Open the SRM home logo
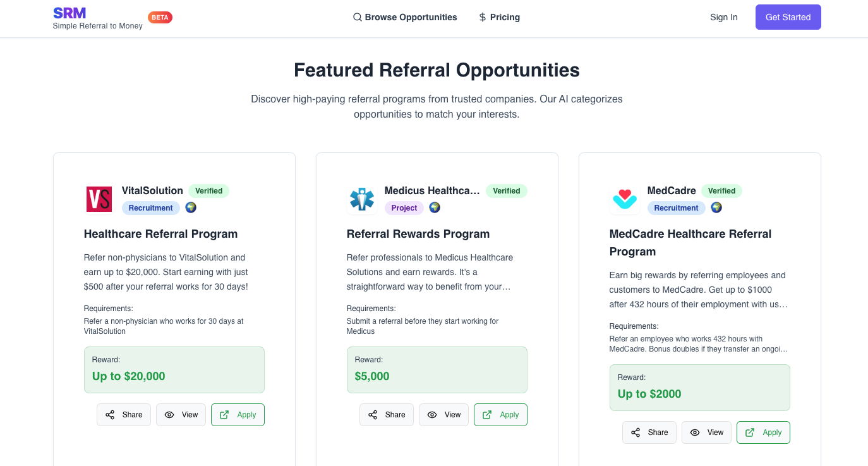Viewport: 868px width, 466px height. coord(69,13)
